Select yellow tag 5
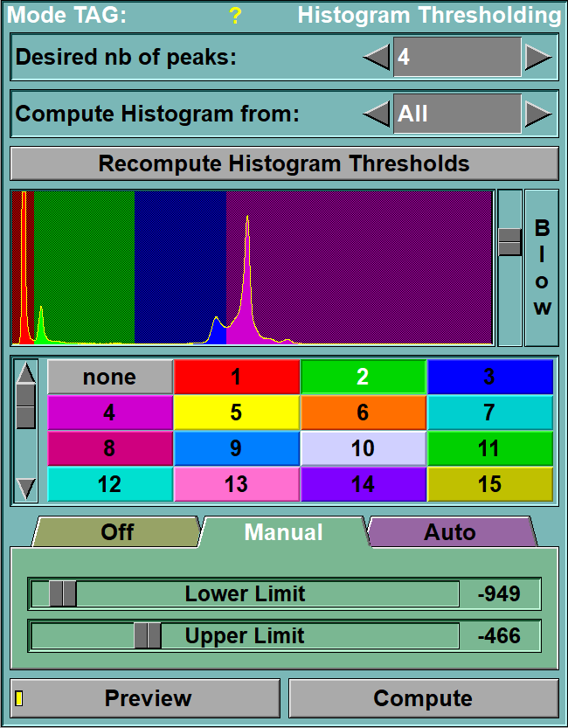Screen dimensions: 568x728 [x=237, y=413]
